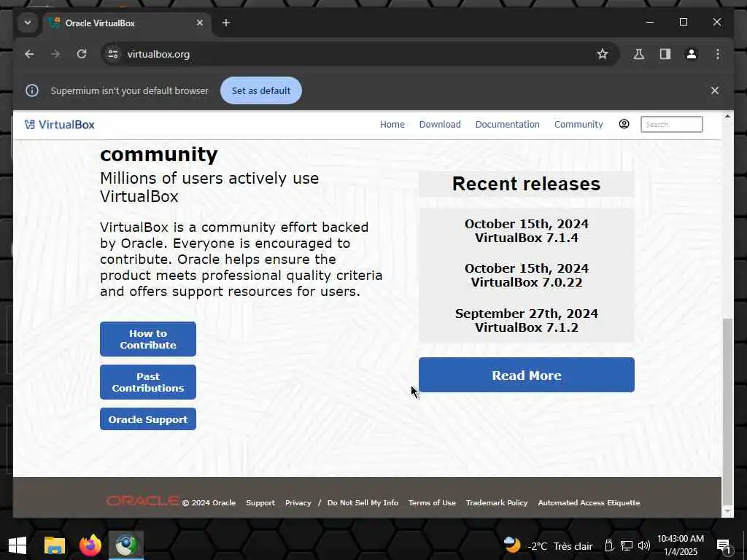
Task: Open the Support footer link
Action: pyautogui.click(x=260, y=503)
